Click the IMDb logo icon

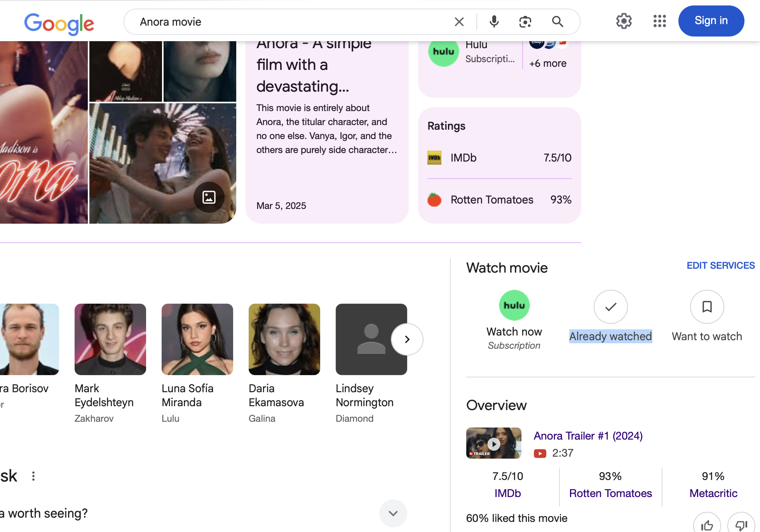click(434, 158)
